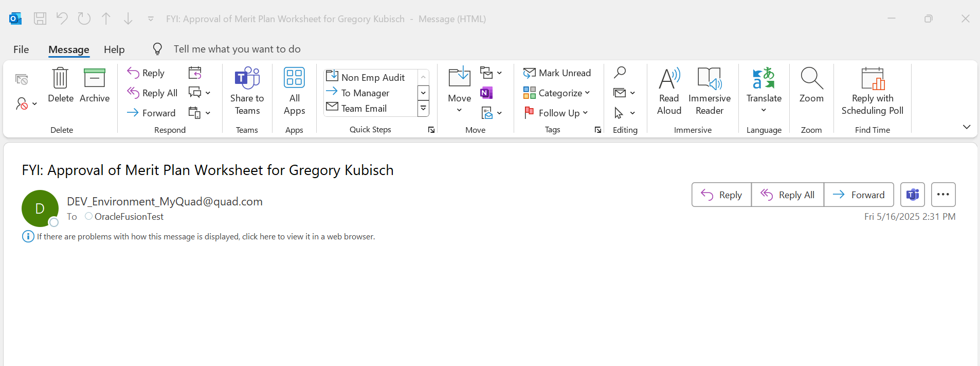The image size is (980, 366).
Task: Click the Save icon in title bar
Action: (x=40, y=19)
